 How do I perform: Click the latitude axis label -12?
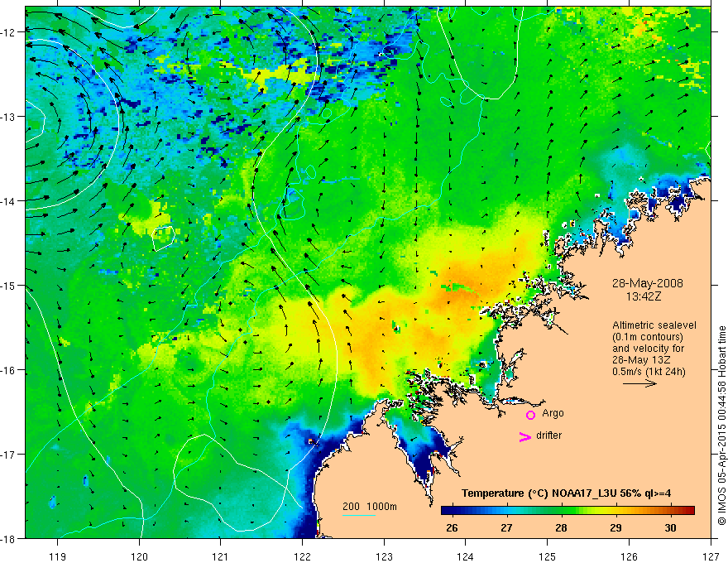8,32
